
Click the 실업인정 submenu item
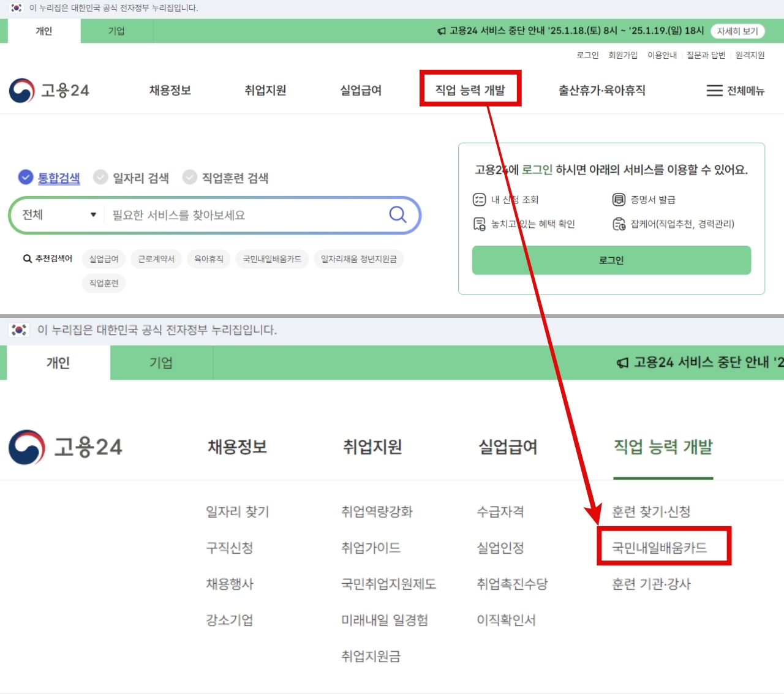point(500,548)
